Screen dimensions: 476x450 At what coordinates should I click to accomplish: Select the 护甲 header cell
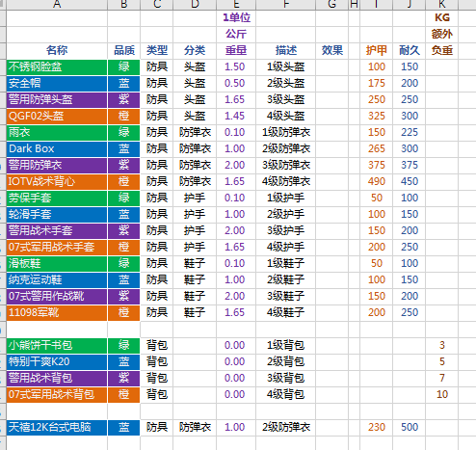377,51
